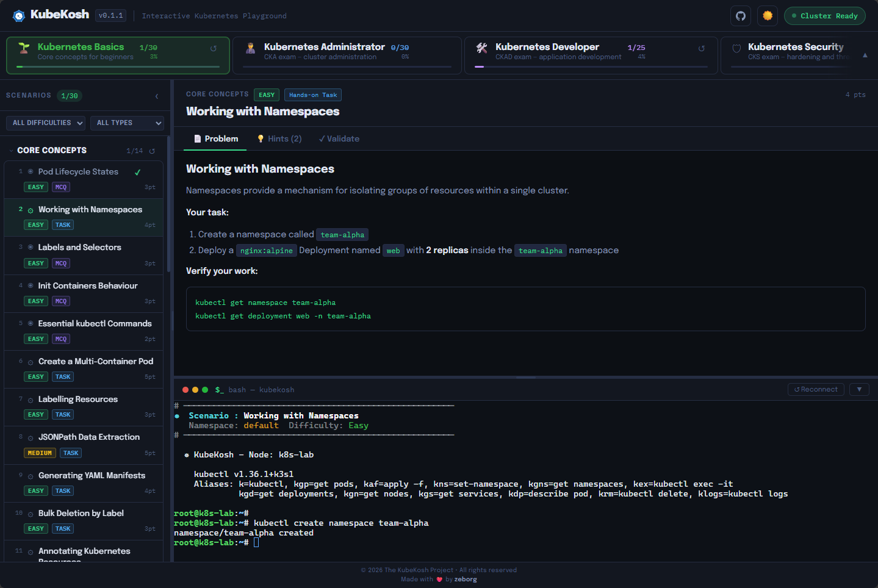Open Working with Namespaces scenario in list

point(84,217)
